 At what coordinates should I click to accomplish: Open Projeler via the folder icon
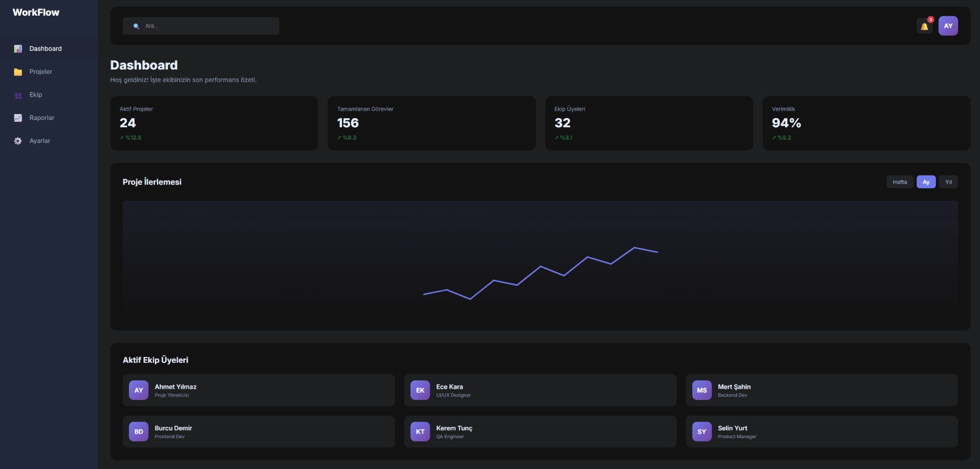[x=18, y=71]
